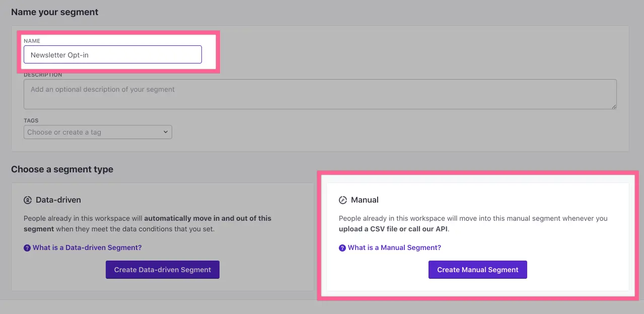Grab the Description box resize handle
This screenshot has width=644, height=314.
tap(614, 106)
